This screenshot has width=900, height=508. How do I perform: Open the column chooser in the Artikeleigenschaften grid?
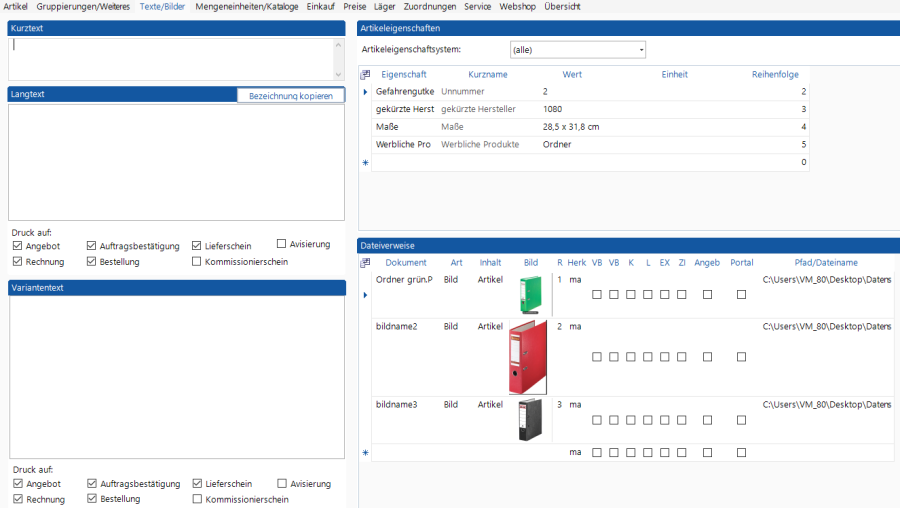pyautogui.click(x=365, y=74)
